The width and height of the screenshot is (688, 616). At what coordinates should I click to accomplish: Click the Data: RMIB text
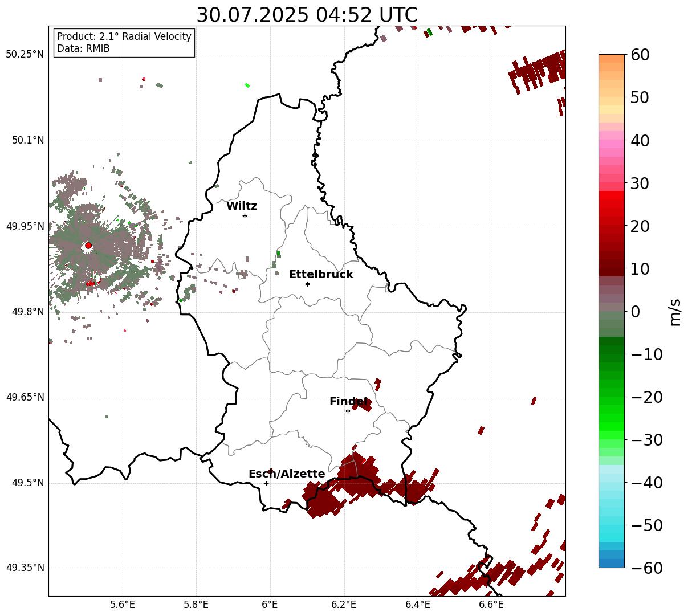coord(83,49)
